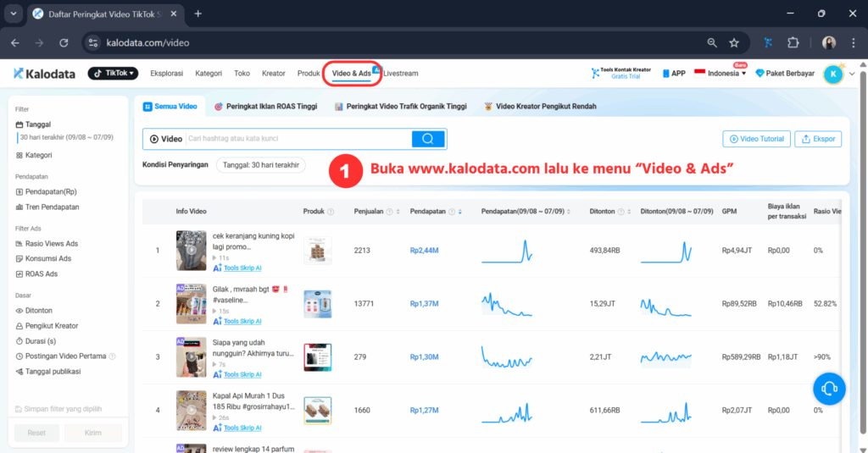
Task: Bookmark this page with the star icon
Action: (x=734, y=42)
